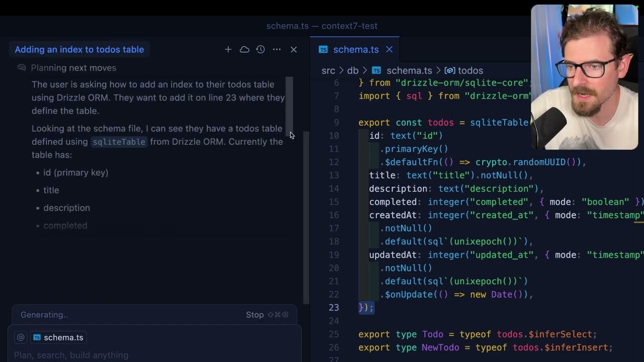Select the 'Adding an index to todos table' chat tab
644x362 pixels.
79,49
